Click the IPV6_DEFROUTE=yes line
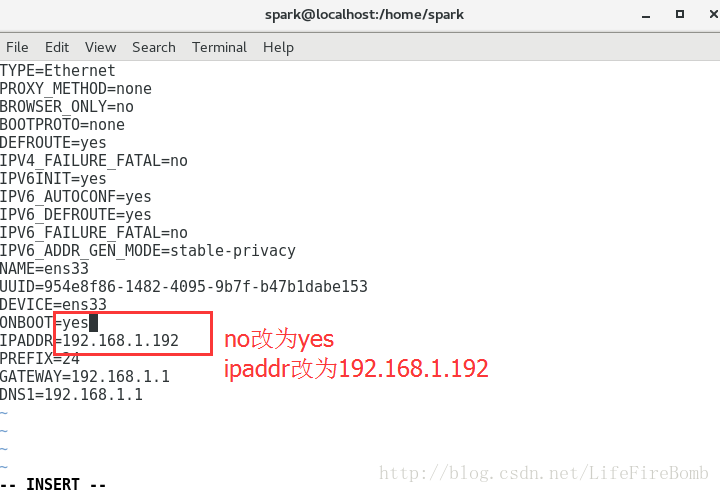The height and width of the screenshot is (493, 720). (x=76, y=214)
